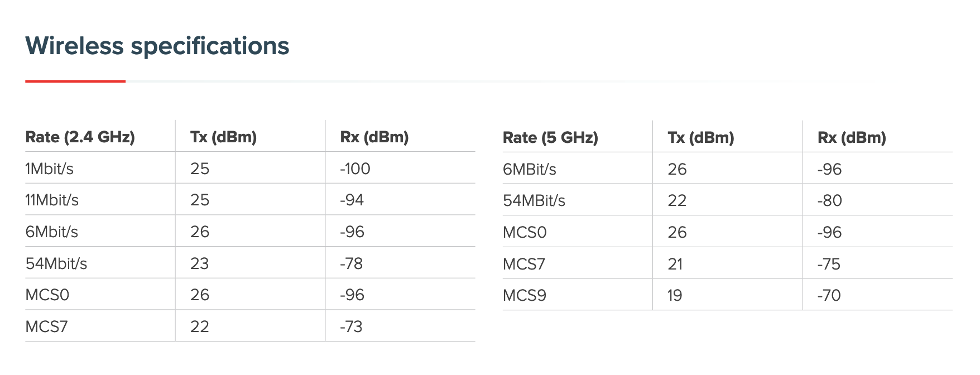Click Rx (dBm) header in 5 GHz table
This screenshot has height=375, width=980.
852,138
